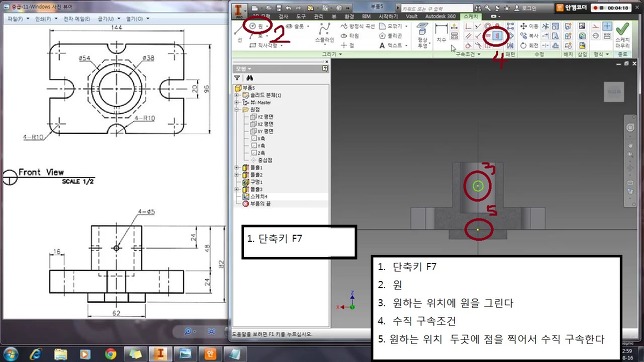Open 굽기(U) menu in Photo Viewer
644x362 pixels.
click(x=109, y=19)
